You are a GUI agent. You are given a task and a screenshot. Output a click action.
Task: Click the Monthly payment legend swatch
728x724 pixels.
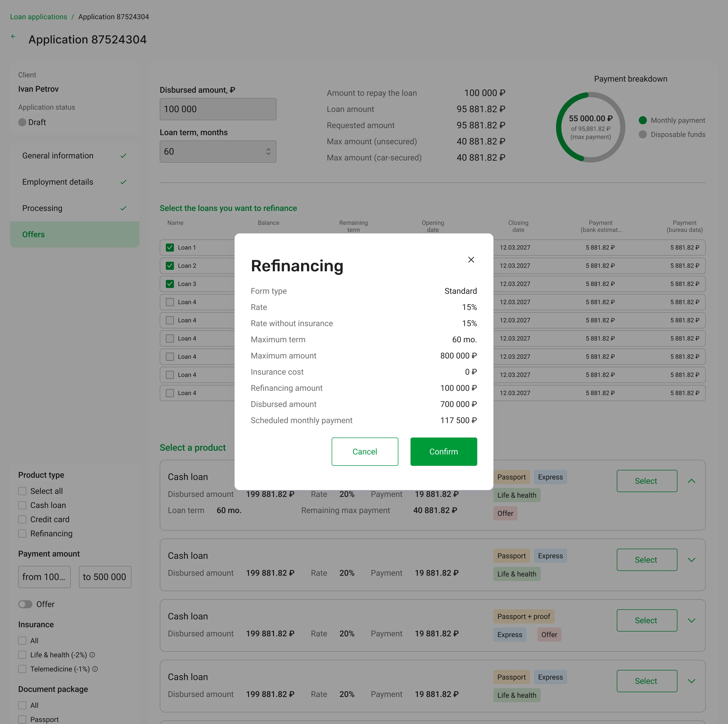[643, 120]
